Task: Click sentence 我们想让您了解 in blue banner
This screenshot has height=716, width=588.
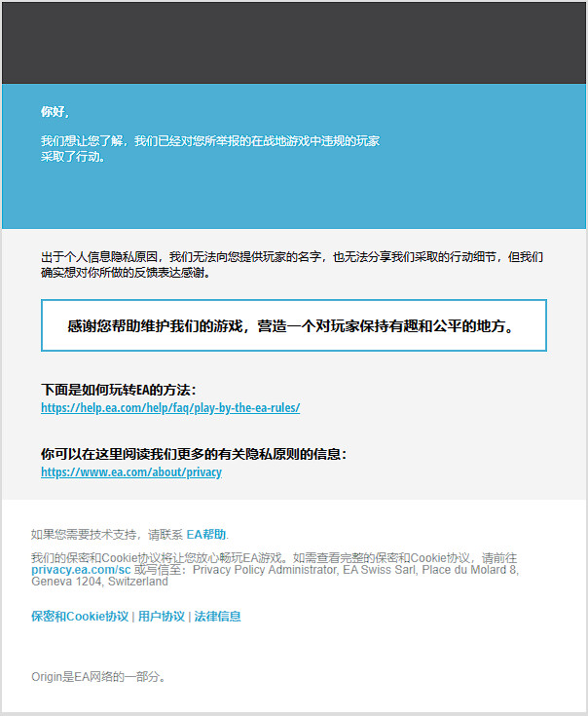Action: pos(210,149)
